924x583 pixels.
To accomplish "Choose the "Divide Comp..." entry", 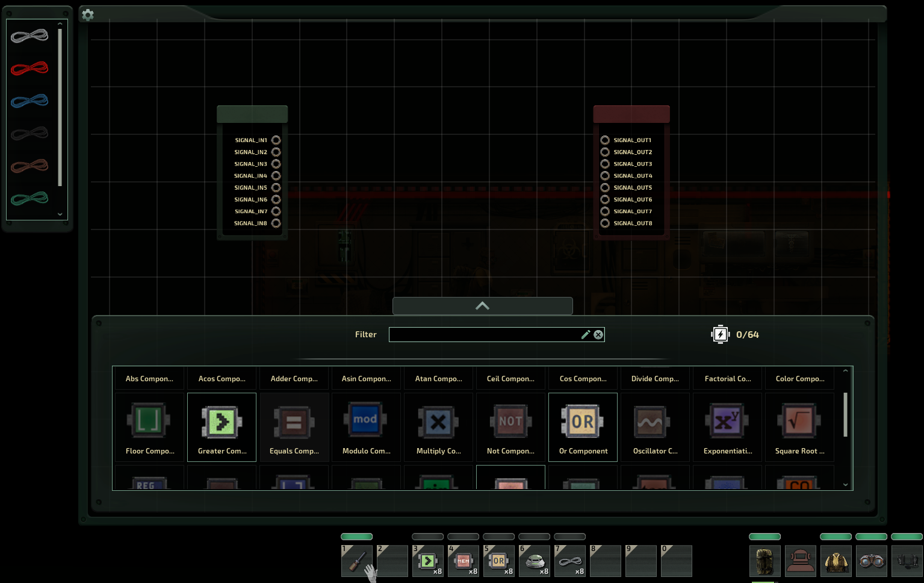I will tap(655, 379).
